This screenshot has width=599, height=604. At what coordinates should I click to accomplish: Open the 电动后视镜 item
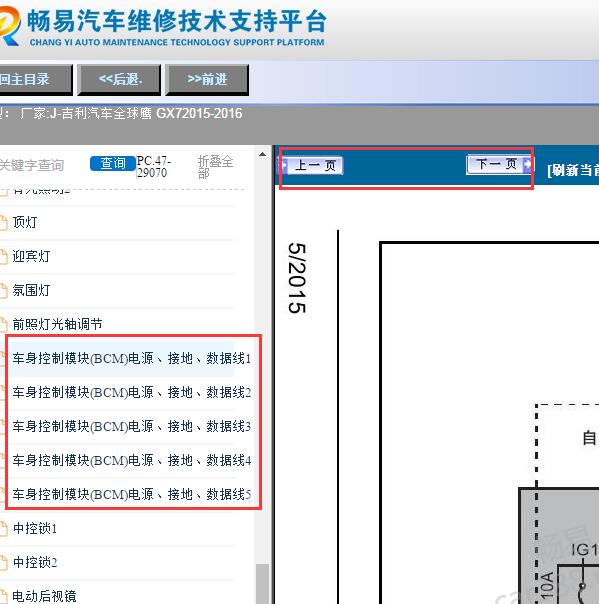coord(44,596)
